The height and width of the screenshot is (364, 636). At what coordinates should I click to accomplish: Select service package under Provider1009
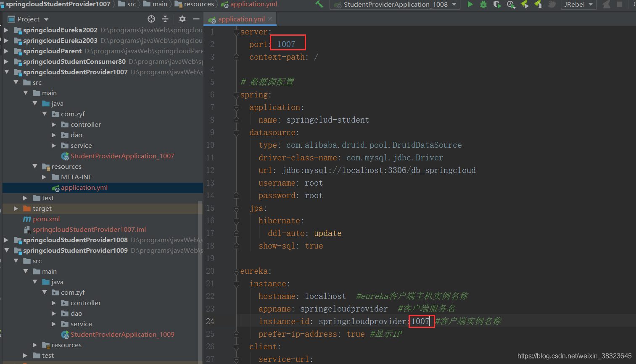tap(81, 324)
